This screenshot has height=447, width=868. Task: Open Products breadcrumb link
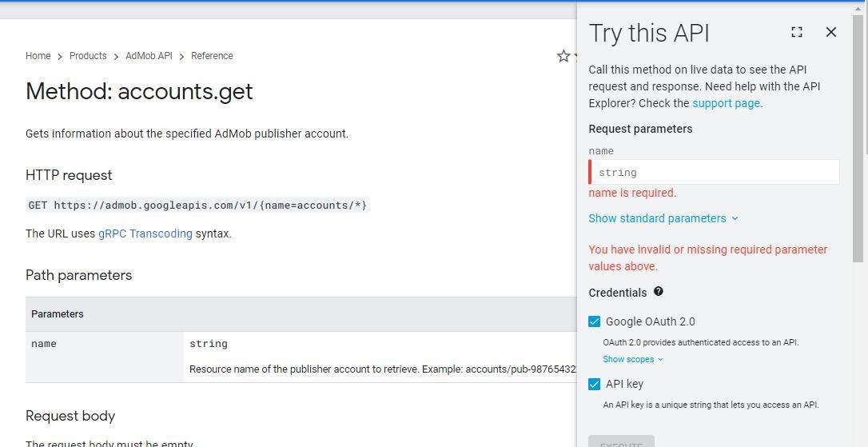(88, 56)
